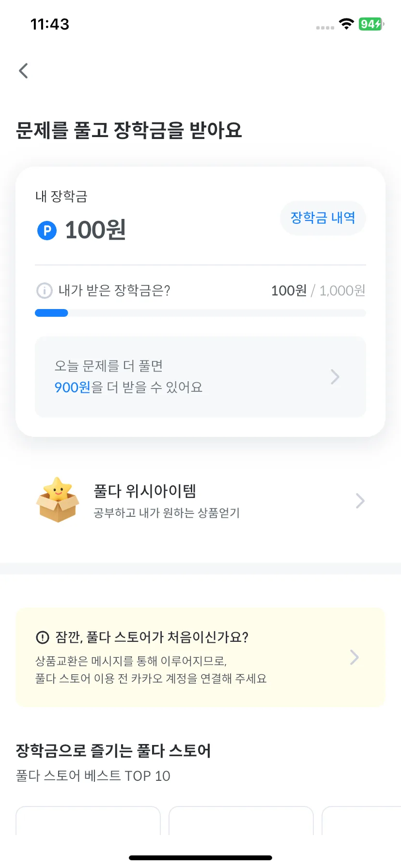Open 장학금 내역 button
The image size is (401, 868).
(323, 218)
